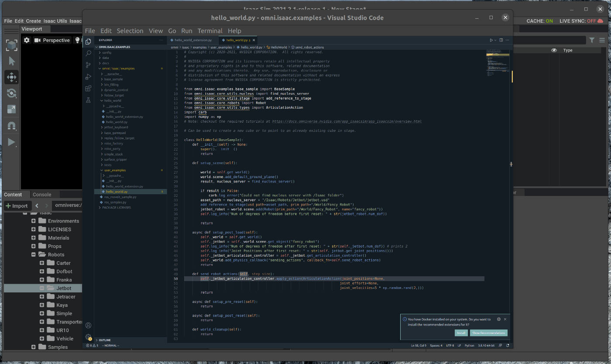
Task: Click Install button in Docker notification
Action: [461, 333]
